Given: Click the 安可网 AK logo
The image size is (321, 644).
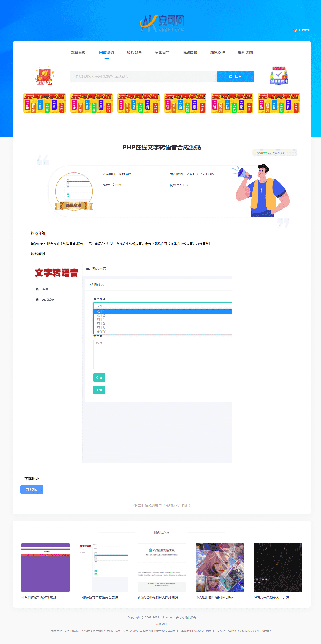Looking at the screenshot, I should pos(162,23).
